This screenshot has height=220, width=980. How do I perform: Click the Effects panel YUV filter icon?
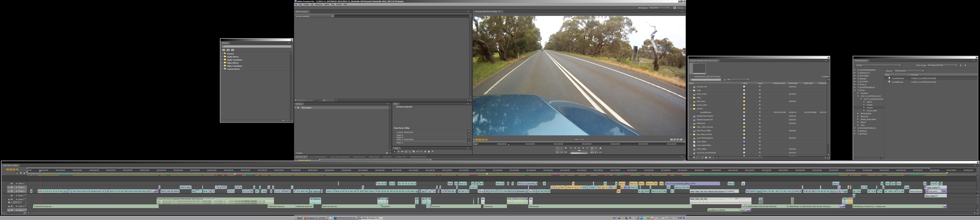[232, 50]
